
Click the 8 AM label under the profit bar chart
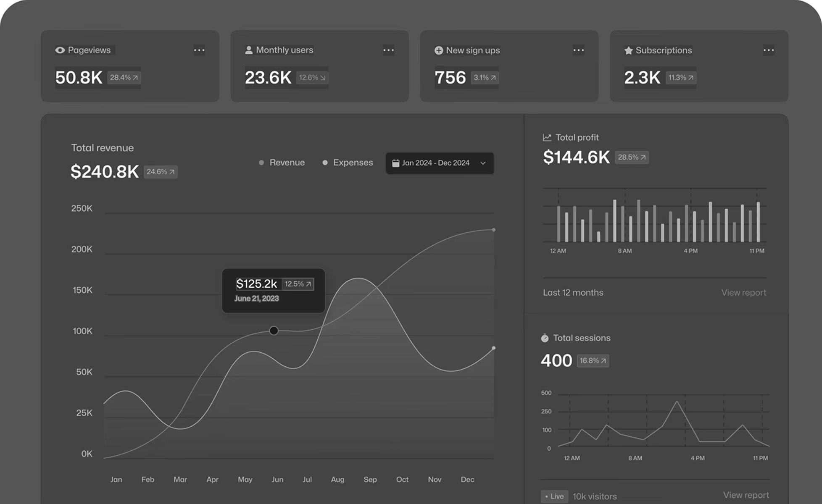624,251
